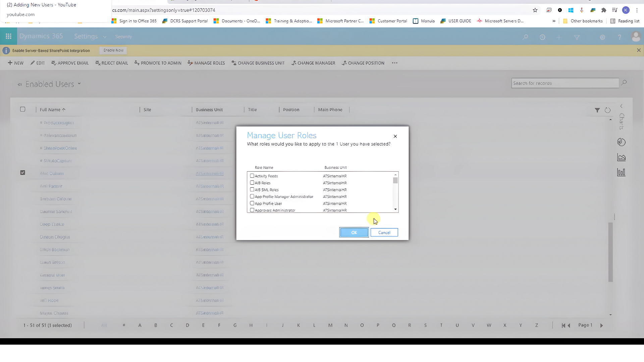Toggle the select-all users checkbox

(22, 109)
